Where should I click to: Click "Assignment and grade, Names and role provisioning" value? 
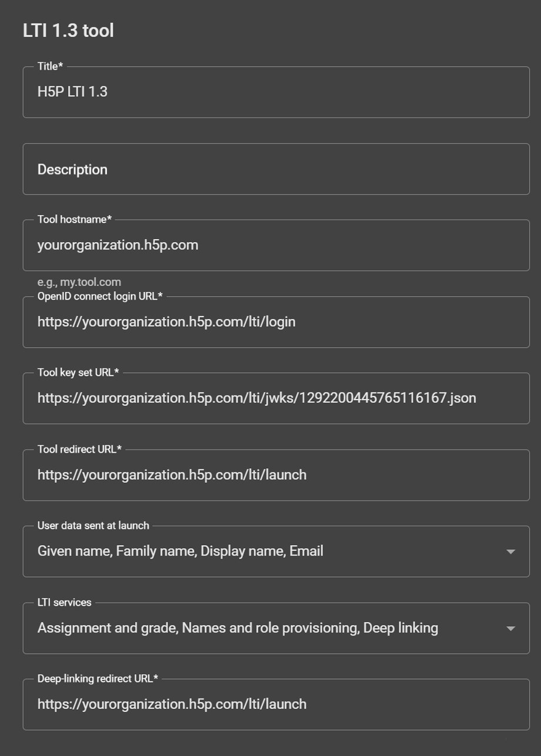237,628
